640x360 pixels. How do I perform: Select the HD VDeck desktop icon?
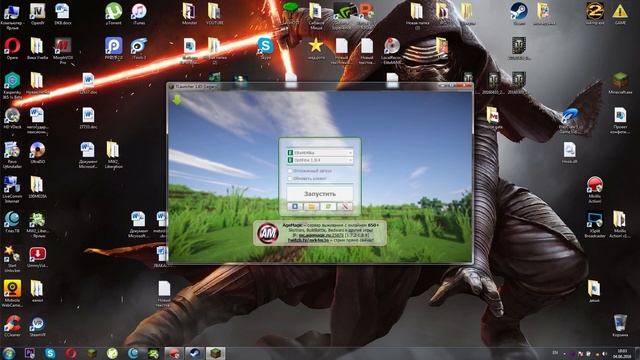(12, 118)
